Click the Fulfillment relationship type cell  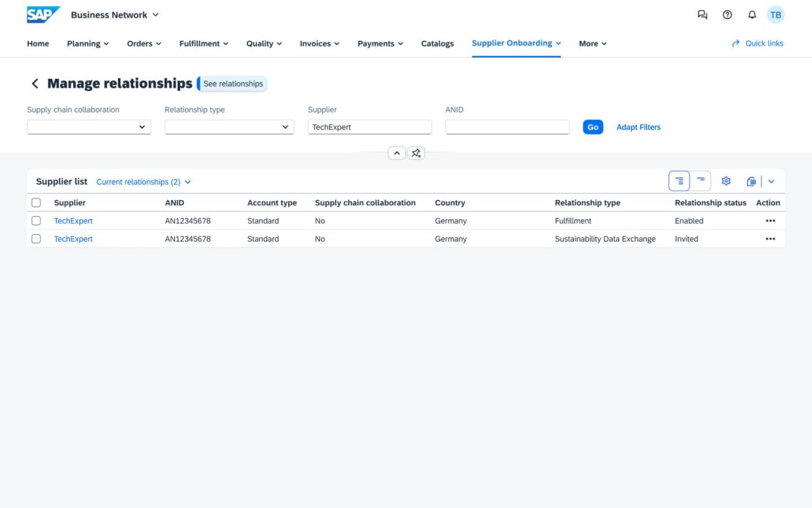click(x=573, y=221)
